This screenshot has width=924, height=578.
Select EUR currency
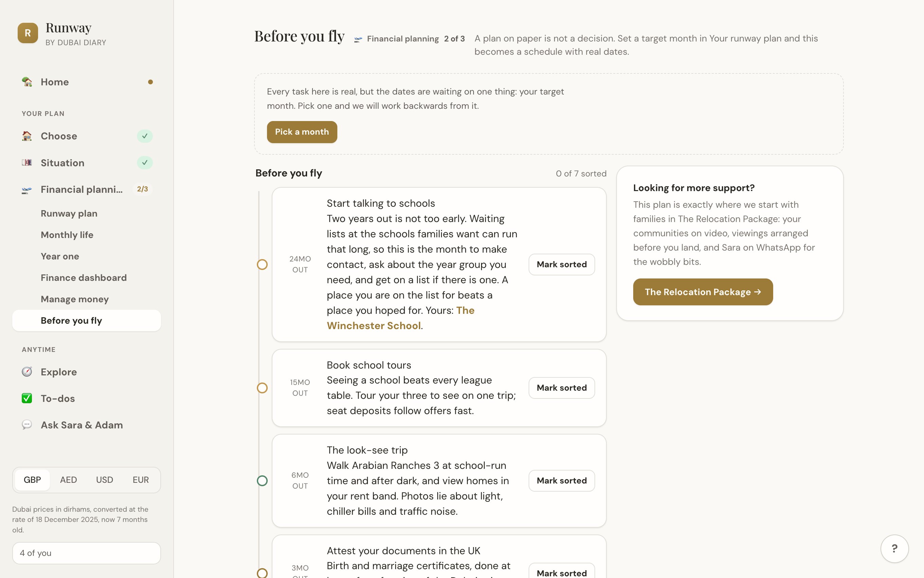click(x=141, y=480)
